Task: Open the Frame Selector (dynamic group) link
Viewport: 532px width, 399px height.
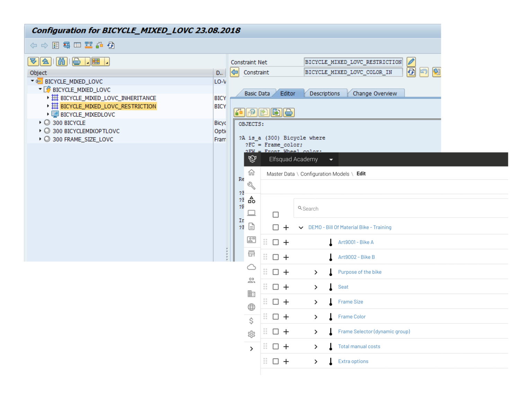Action: tap(374, 331)
